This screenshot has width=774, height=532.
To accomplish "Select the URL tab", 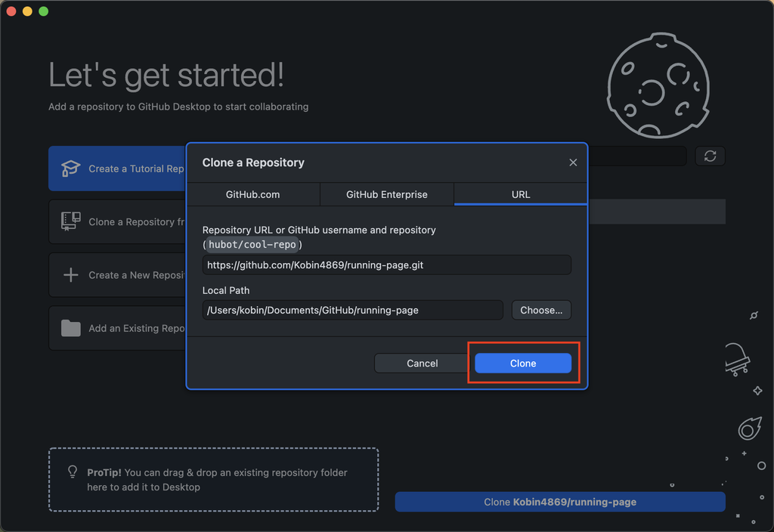I will coord(520,194).
